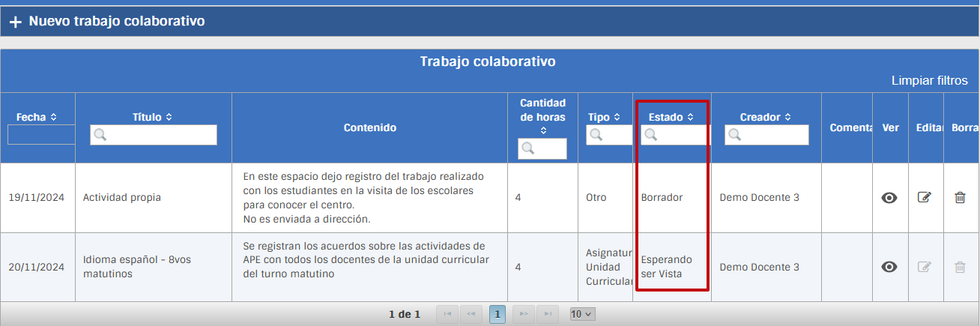The height and width of the screenshot is (326, 980).
Task: Click the Estado filter search field
Action: point(674,135)
